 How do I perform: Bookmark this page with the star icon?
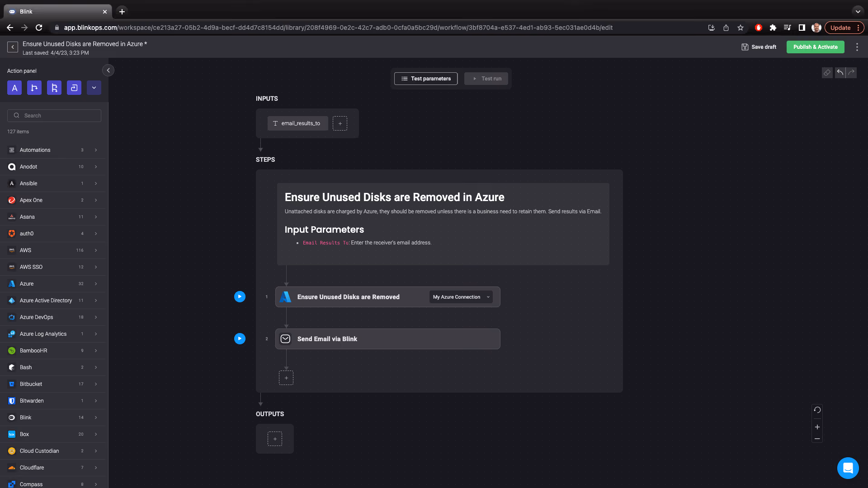tap(741, 28)
